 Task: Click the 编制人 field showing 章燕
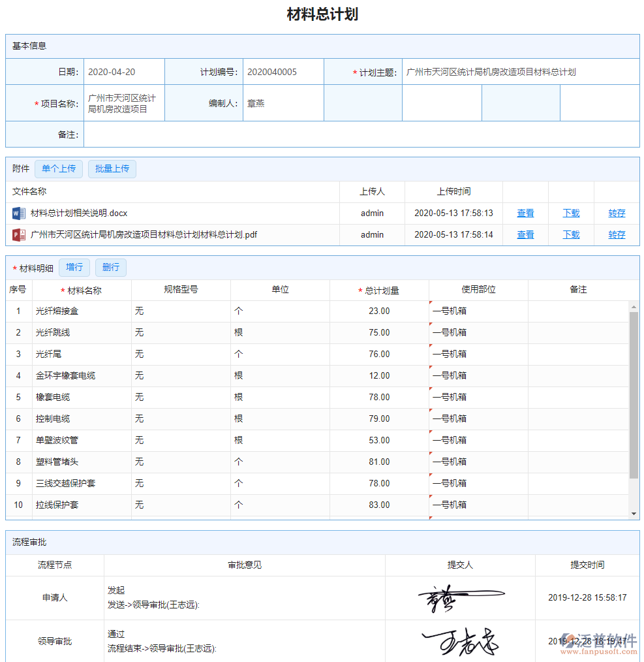coord(281,102)
